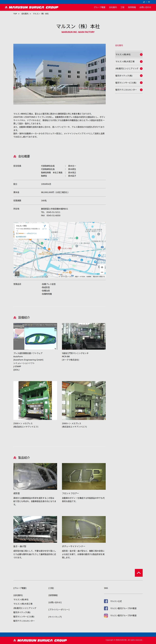Screen dimensions: 156x644
Task: Open グループ概要 in top navigation
Action: click(x=99, y=7)
